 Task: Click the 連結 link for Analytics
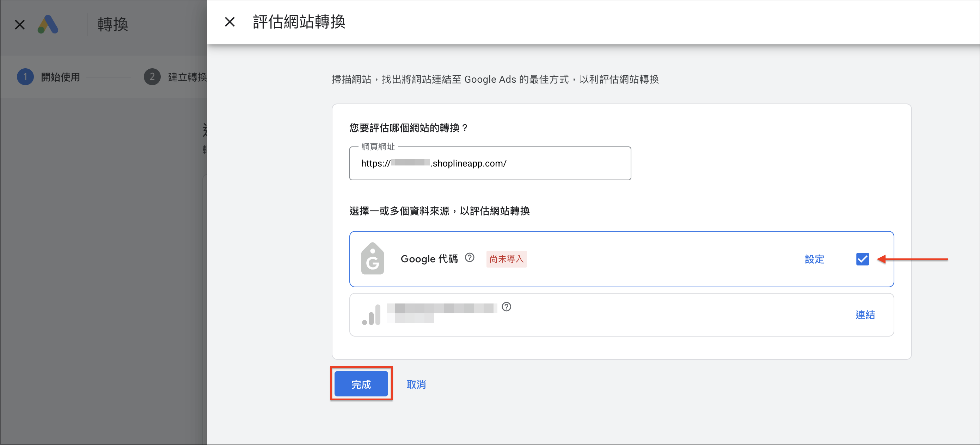tap(865, 315)
